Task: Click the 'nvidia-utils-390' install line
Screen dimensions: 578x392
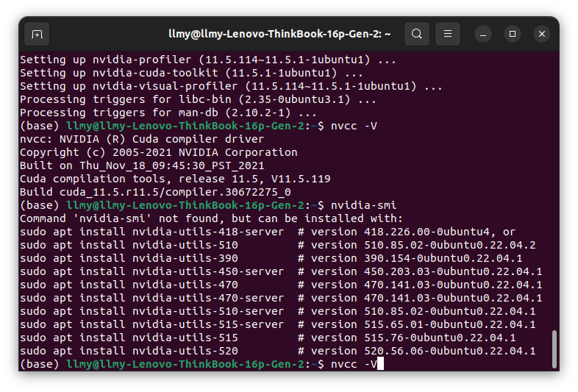Action: coord(271,258)
